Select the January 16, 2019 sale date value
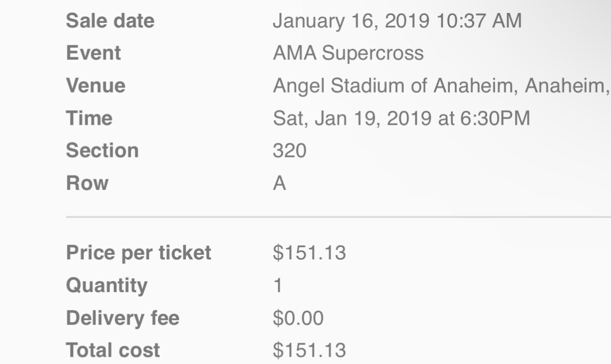The image size is (611, 364). click(396, 21)
